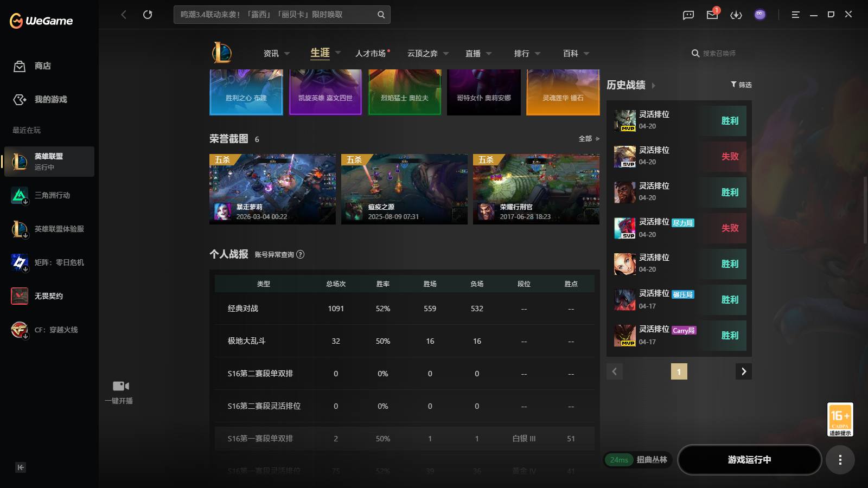This screenshot has height=488, width=868.
Task: Click the 经典对战 row in the stats table
Action: coord(405,309)
